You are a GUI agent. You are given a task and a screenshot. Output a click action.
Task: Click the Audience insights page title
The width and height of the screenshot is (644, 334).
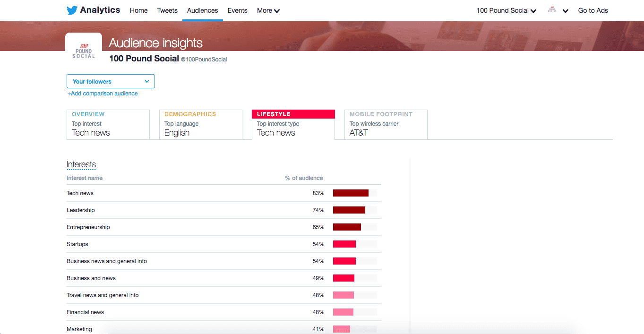click(x=156, y=43)
